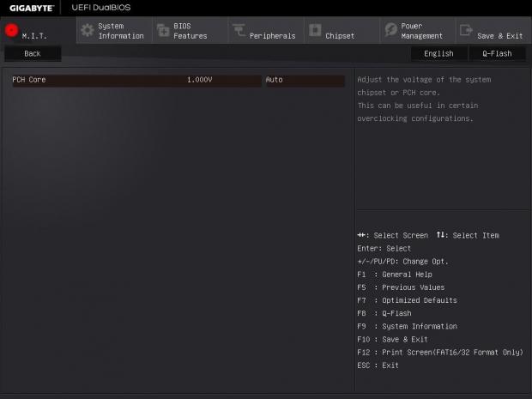Click the Back button
Viewport: 532px width, 399px height.
[33, 53]
